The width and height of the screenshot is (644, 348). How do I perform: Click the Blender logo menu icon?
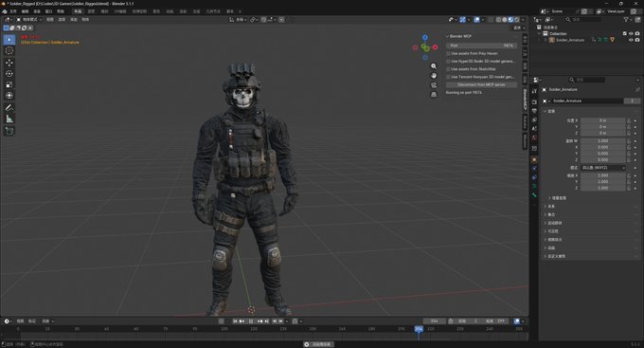point(5,11)
